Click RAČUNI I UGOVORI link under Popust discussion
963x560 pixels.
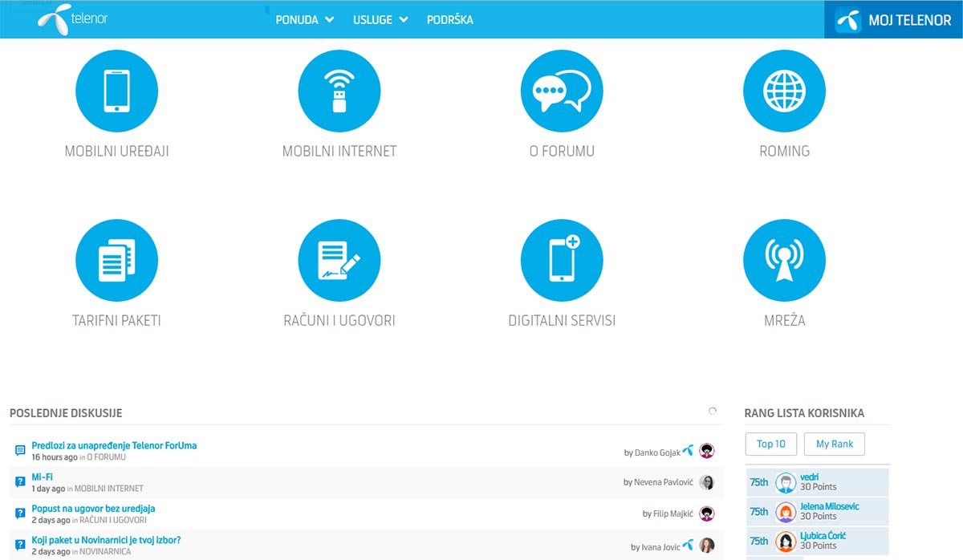[113, 521]
